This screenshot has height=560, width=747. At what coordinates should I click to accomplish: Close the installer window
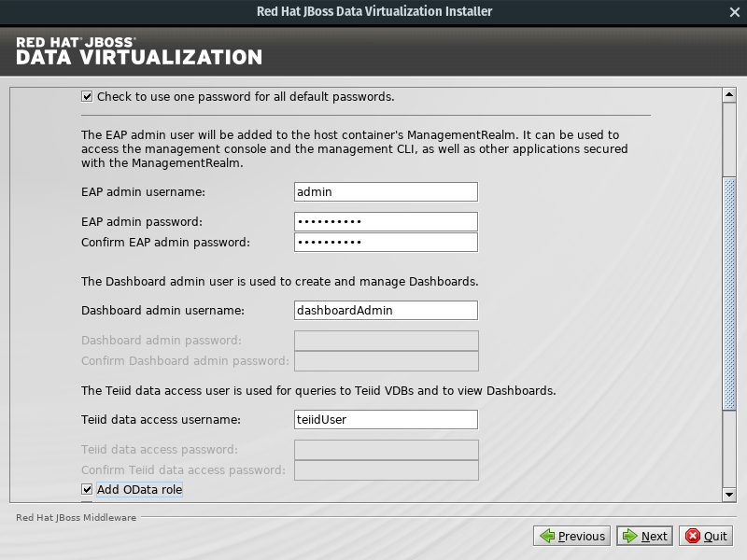(x=734, y=12)
